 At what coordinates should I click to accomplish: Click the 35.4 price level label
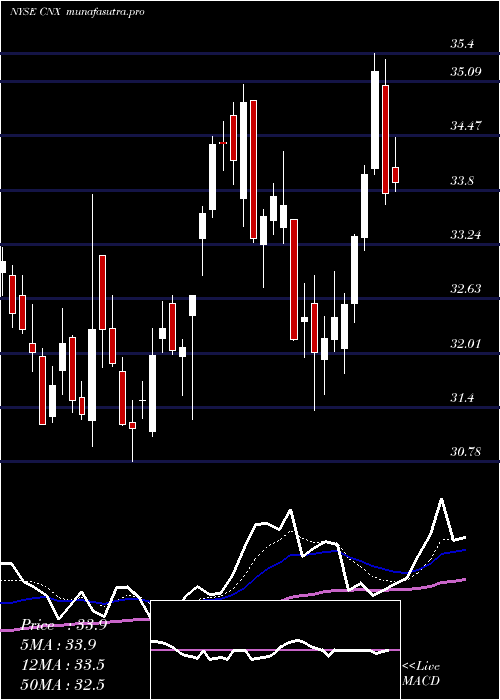[462, 44]
